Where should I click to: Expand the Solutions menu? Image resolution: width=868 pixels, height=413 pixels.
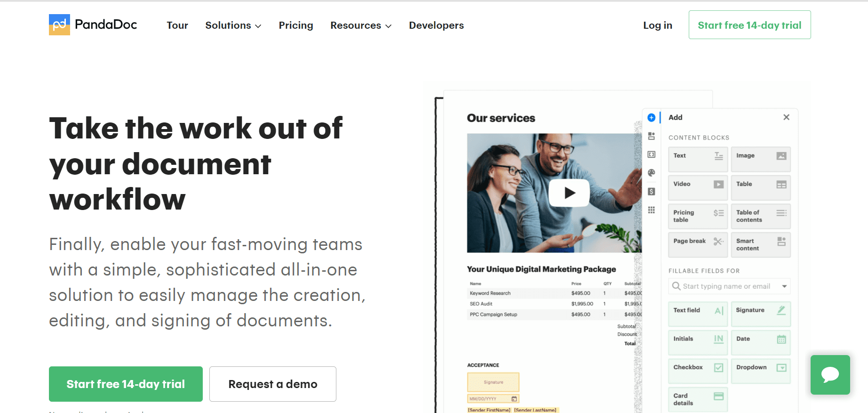point(233,25)
